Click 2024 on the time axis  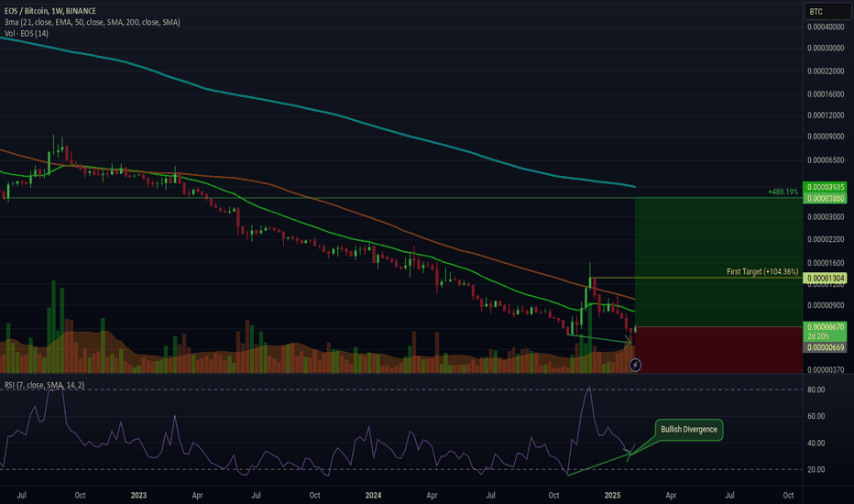pyautogui.click(x=373, y=495)
